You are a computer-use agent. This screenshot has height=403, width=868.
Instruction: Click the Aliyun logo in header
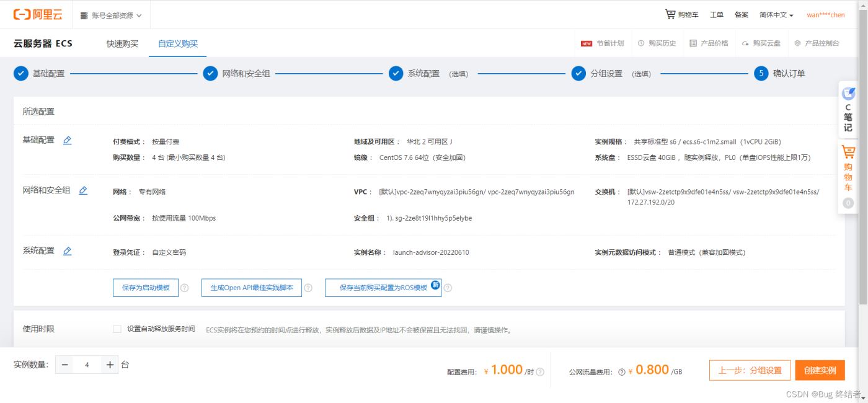pos(38,15)
